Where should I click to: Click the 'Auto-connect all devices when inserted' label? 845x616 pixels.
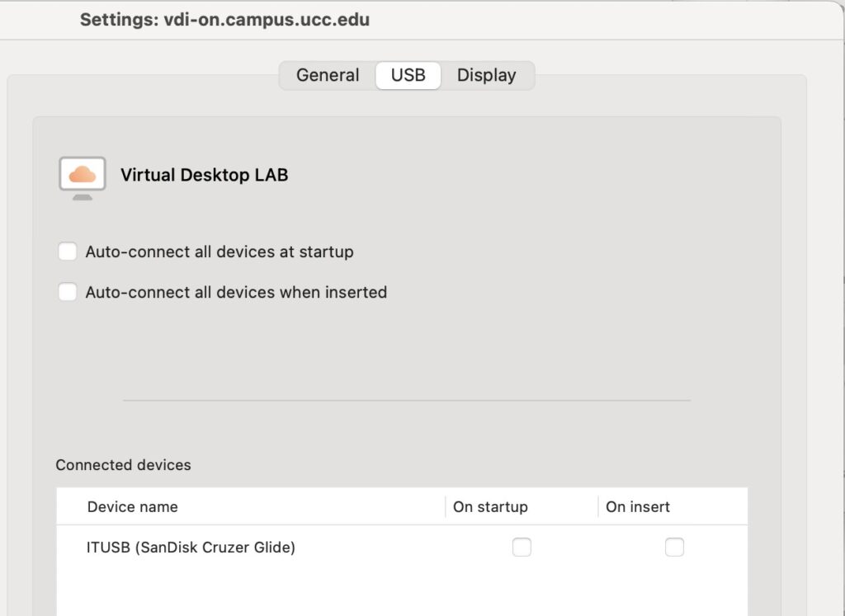pyautogui.click(x=236, y=292)
